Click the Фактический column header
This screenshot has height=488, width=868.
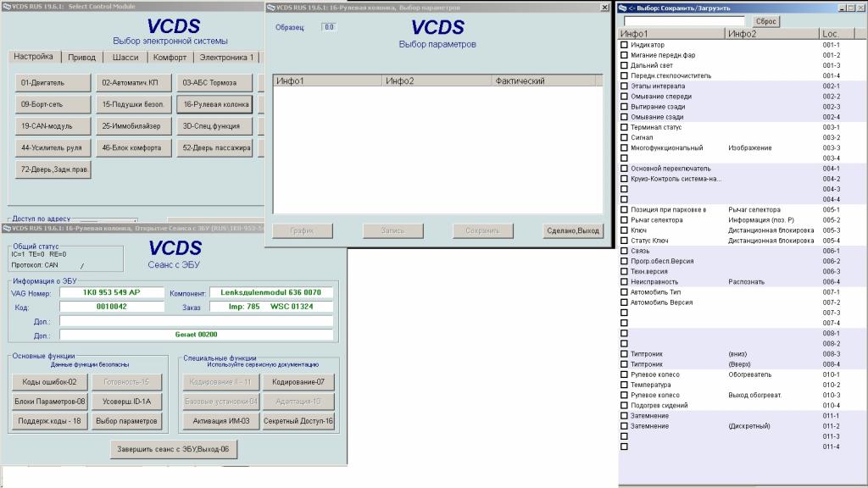[x=542, y=80]
